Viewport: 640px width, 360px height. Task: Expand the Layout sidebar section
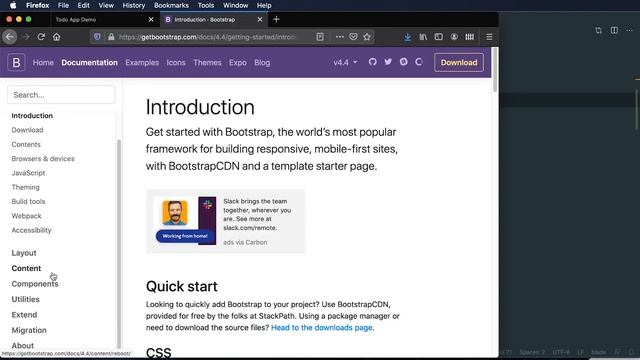(24, 253)
